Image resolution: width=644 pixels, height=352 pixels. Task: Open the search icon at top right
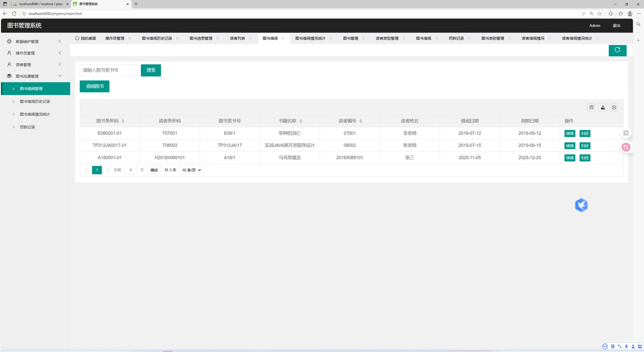click(x=638, y=24)
